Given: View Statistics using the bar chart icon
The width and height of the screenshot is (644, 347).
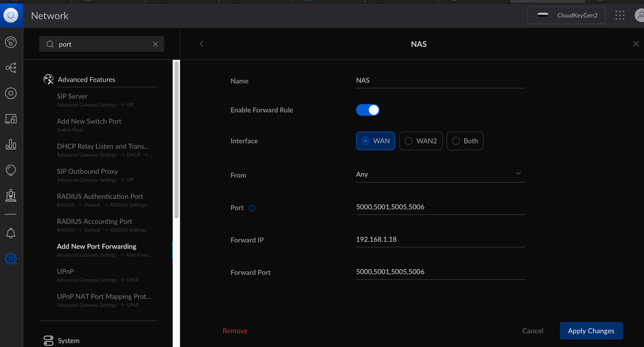Looking at the screenshot, I should click(x=11, y=145).
